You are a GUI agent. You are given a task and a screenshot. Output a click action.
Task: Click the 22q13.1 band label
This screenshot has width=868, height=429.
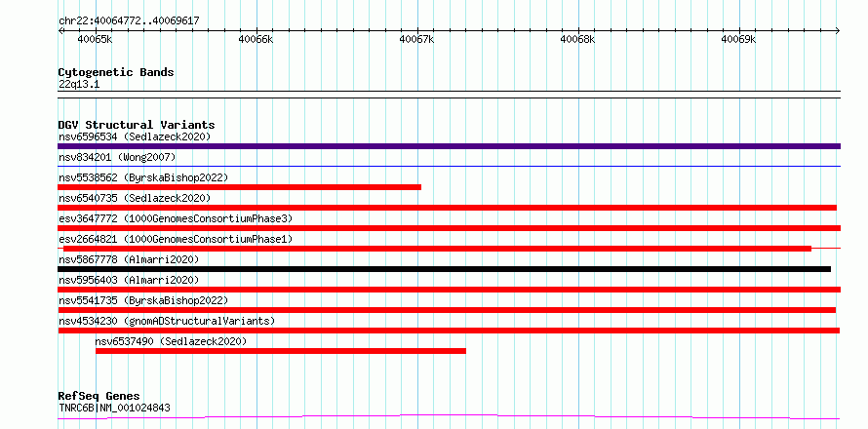pyautogui.click(x=79, y=85)
